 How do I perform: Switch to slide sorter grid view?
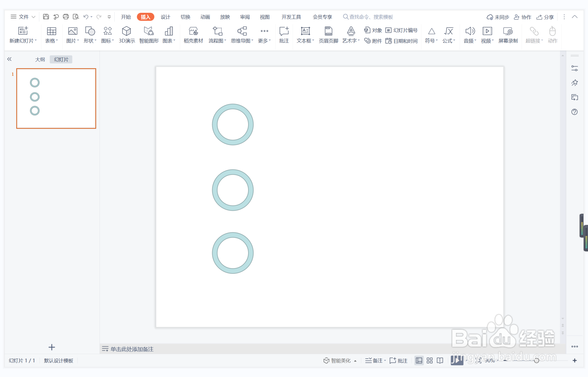click(x=429, y=360)
